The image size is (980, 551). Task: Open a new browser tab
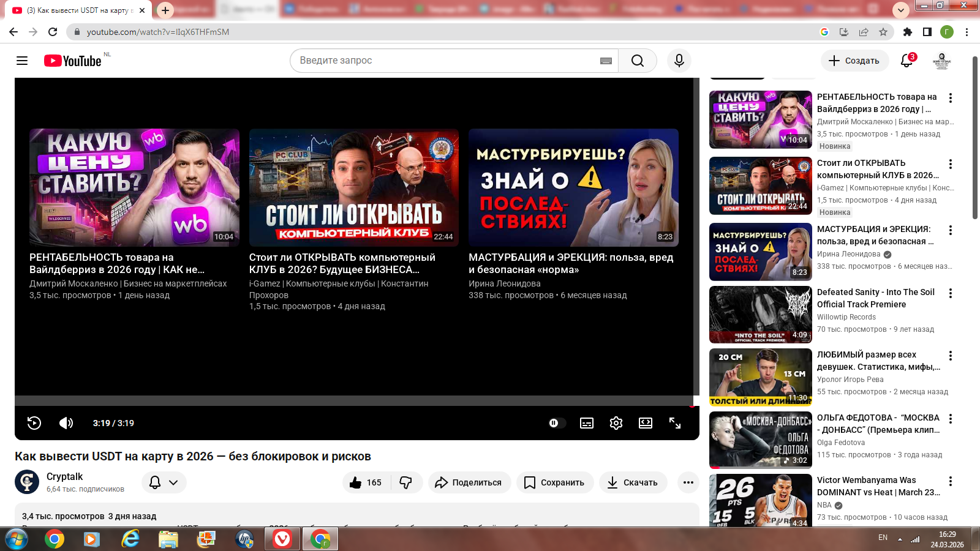[x=165, y=10]
